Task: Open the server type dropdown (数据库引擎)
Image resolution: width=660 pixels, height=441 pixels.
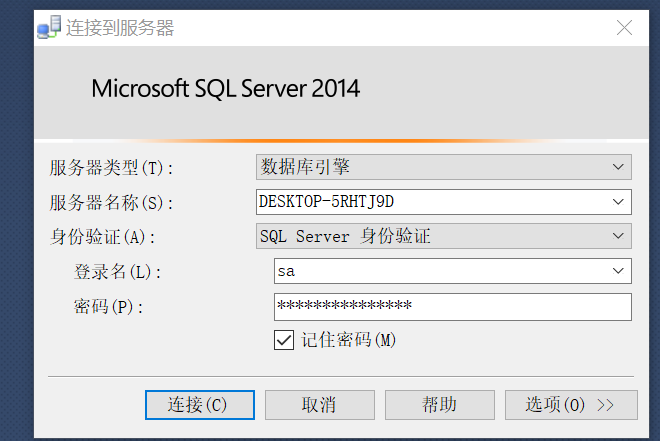Action: coord(444,167)
